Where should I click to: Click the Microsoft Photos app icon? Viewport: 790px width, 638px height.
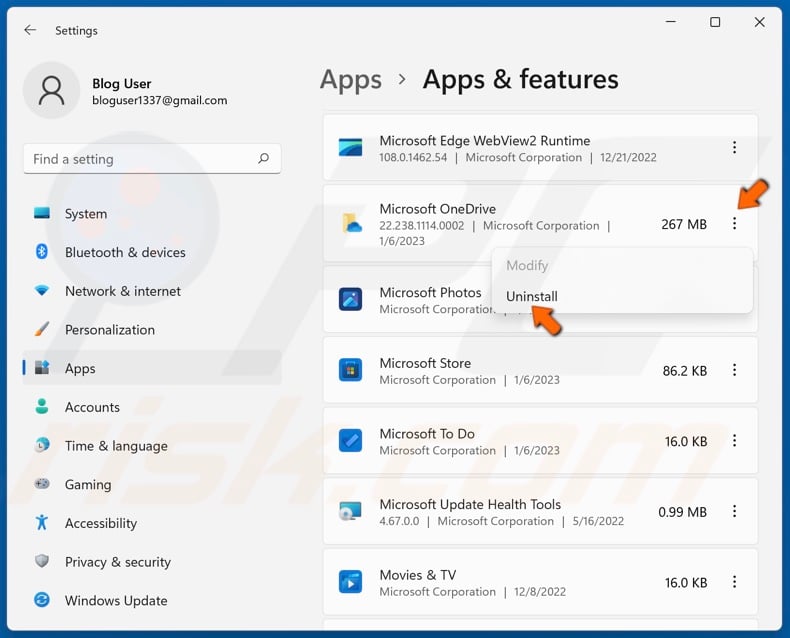350,299
